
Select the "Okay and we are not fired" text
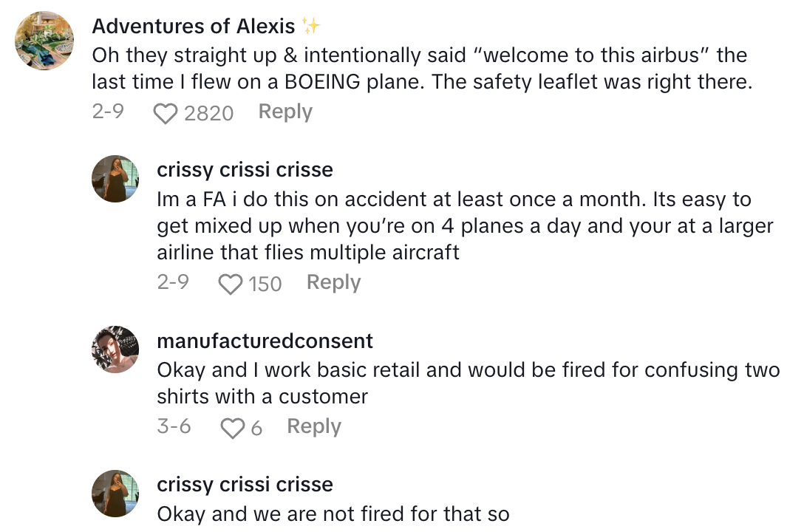333,514
